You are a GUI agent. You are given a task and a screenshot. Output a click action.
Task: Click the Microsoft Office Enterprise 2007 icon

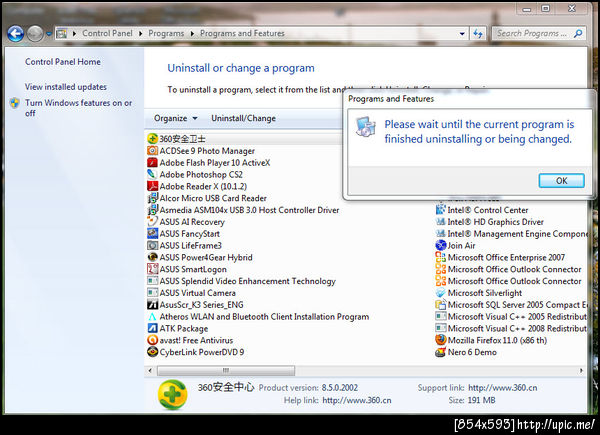coord(441,257)
